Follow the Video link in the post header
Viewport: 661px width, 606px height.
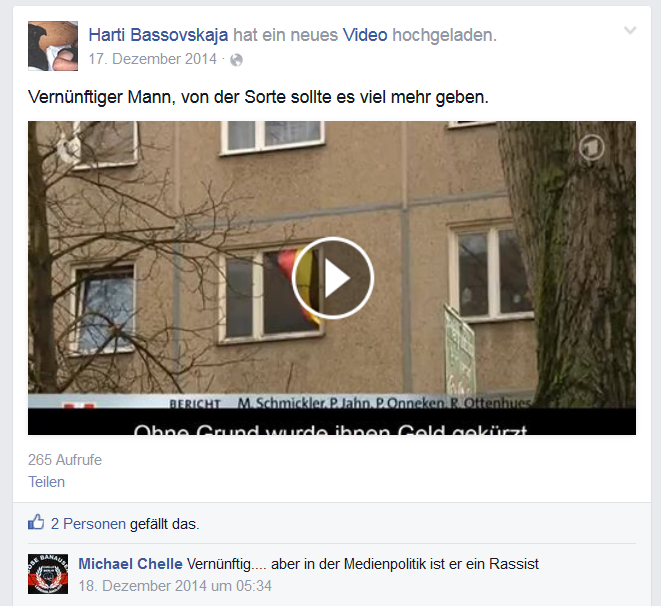pos(365,35)
